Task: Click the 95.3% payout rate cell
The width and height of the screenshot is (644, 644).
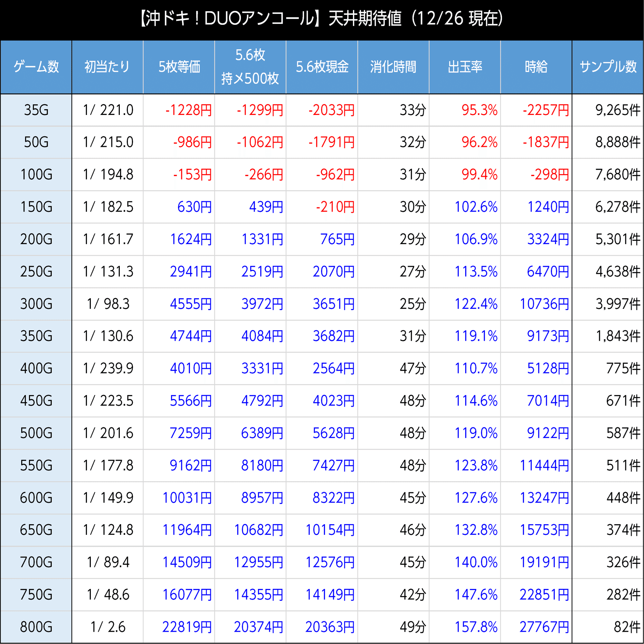Action: (479, 110)
